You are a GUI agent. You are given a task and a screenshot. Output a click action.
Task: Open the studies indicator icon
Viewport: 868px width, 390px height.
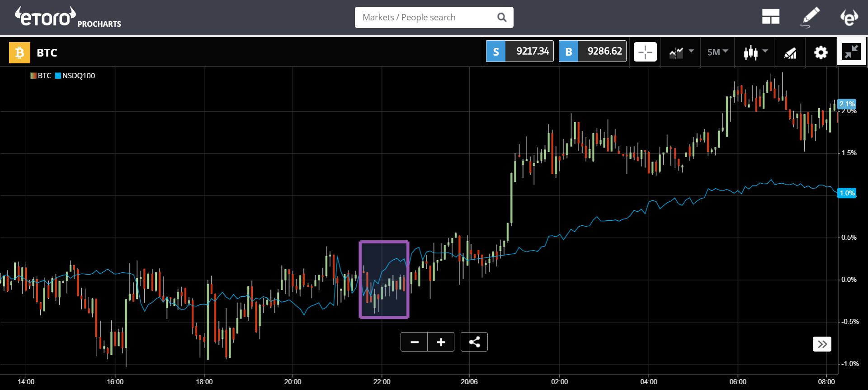790,53
